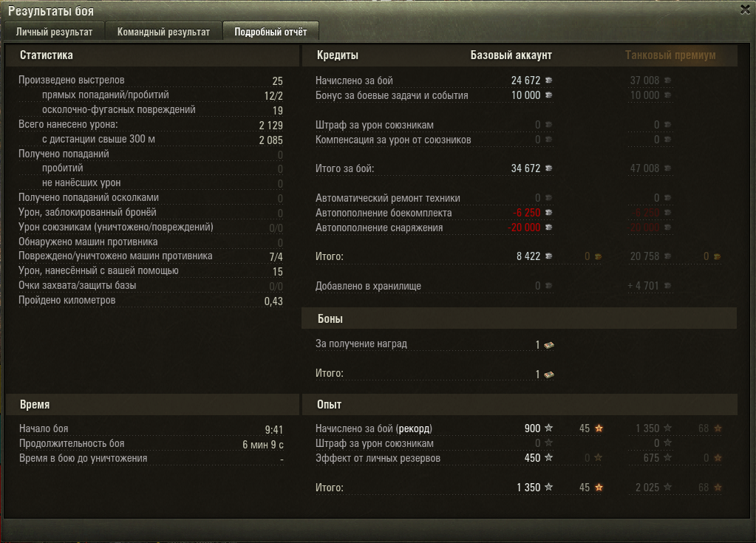Click the Добавлено в хранилище premium value

pyautogui.click(x=643, y=286)
